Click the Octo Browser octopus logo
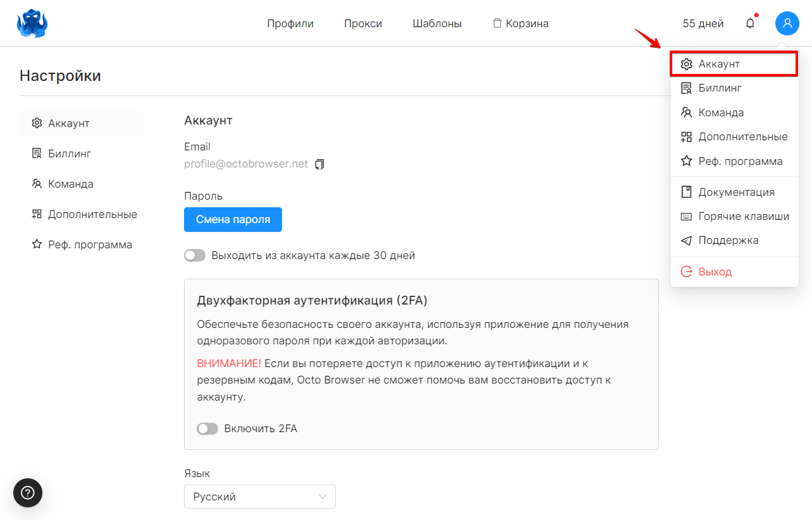This screenshot has height=520, width=812. [32, 23]
